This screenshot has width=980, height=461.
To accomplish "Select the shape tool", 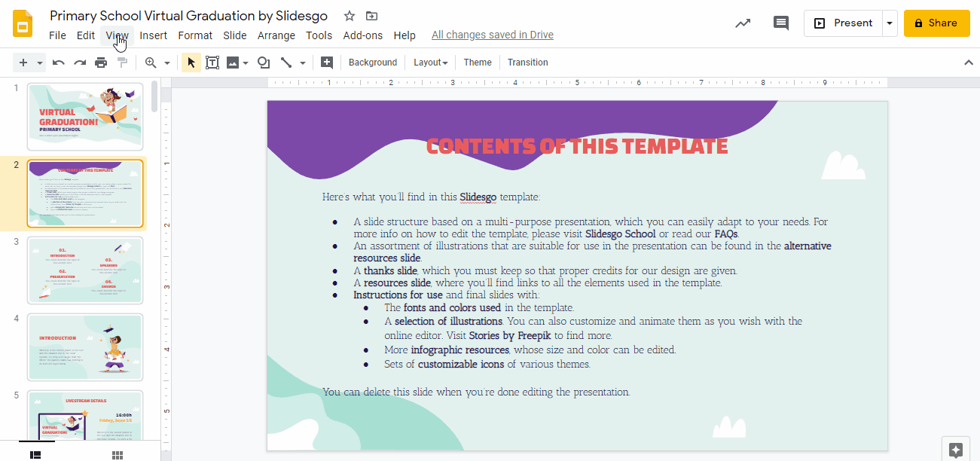I will click(x=264, y=63).
